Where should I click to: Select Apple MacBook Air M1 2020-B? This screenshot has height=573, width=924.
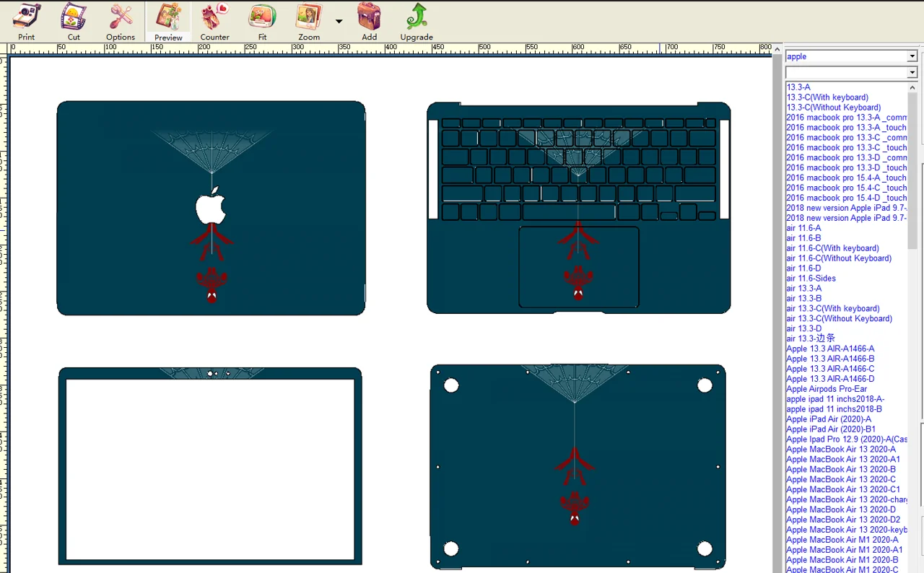842,561
